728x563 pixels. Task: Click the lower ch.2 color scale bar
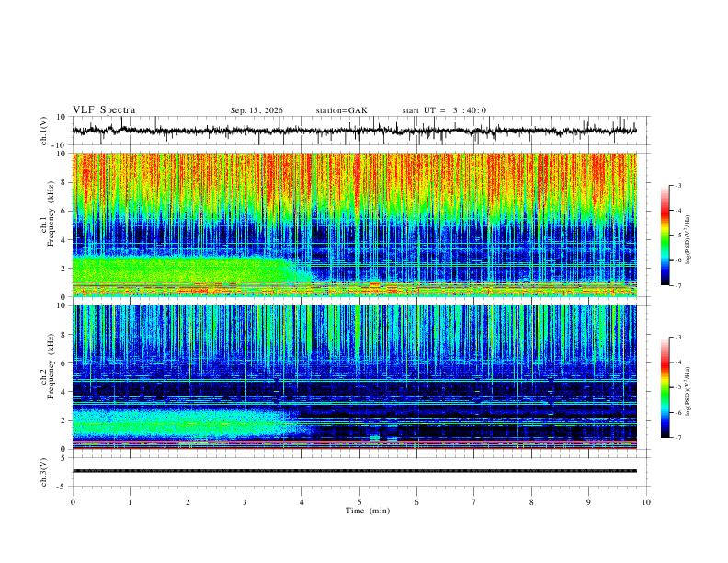pyautogui.click(x=665, y=387)
